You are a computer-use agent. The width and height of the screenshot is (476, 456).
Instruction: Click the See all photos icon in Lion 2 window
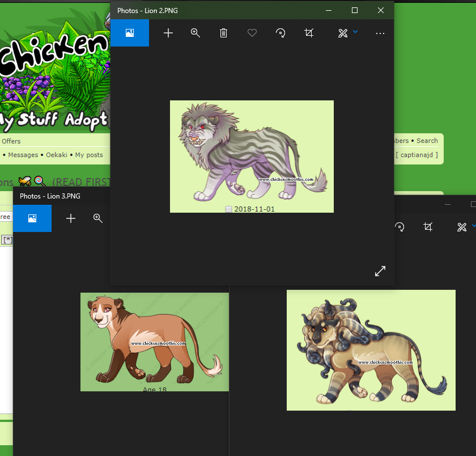130,33
